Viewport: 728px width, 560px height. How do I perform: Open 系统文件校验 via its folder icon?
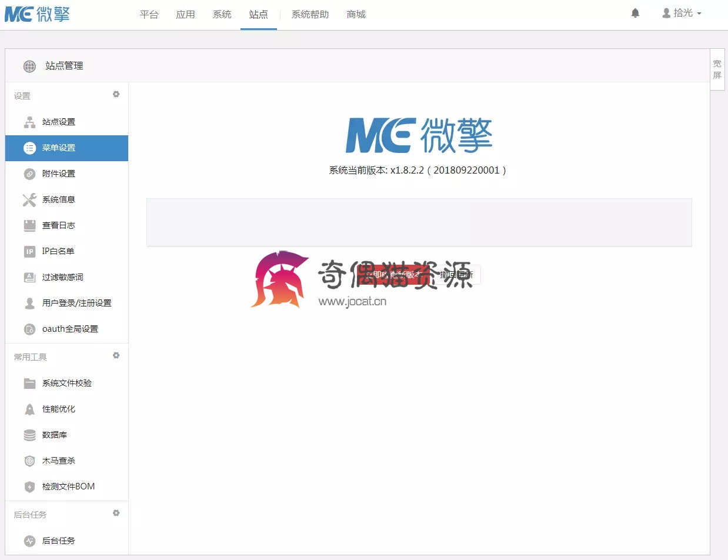pos(29,384)
